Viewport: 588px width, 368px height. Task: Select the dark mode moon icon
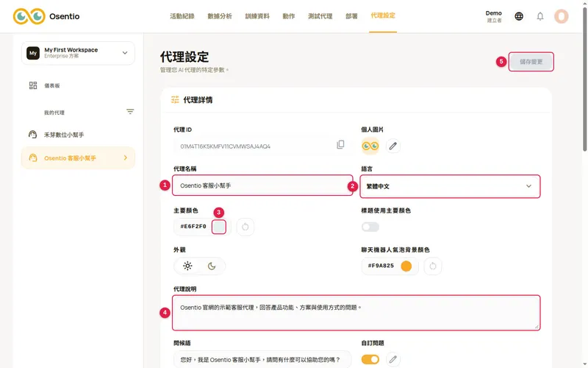point(212,266)
